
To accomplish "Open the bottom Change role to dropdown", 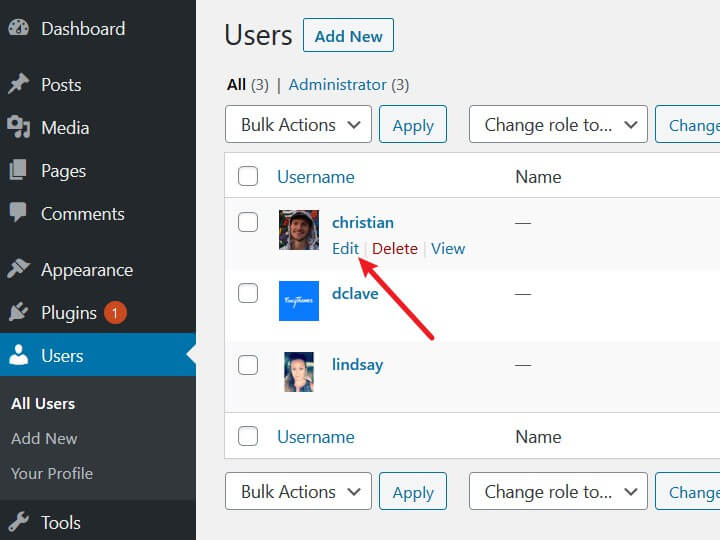I will (558, 491).
